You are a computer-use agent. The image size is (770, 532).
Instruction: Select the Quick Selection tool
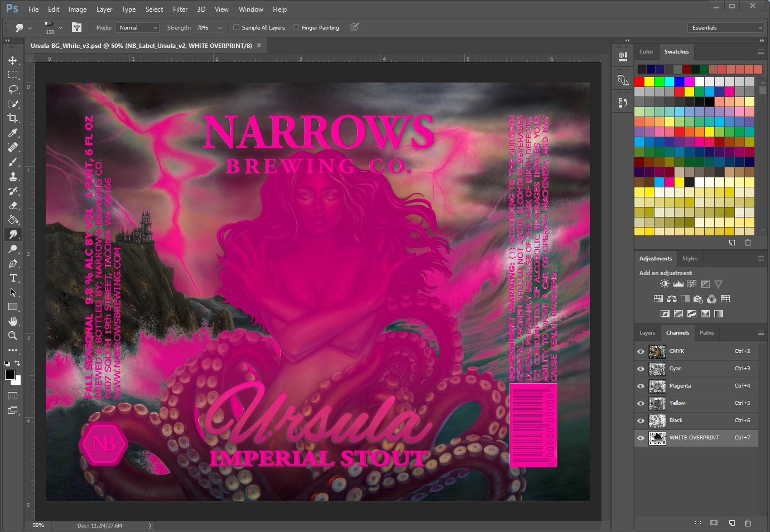13,104
